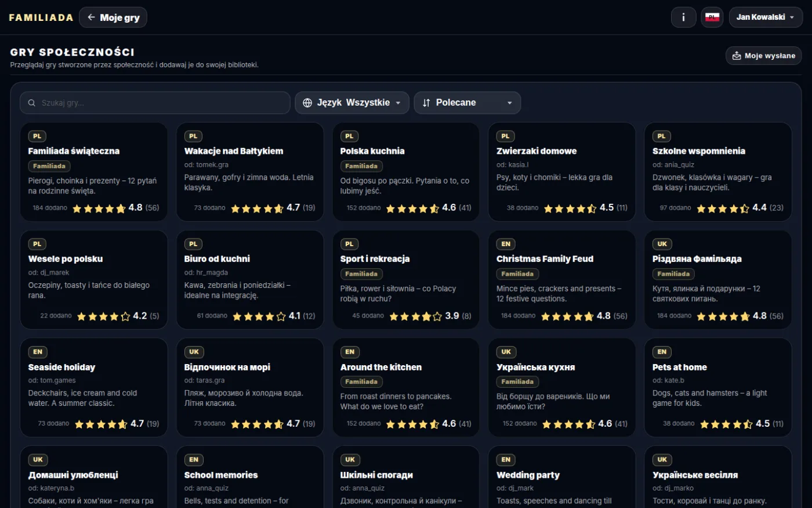Image resolution: width=812 pixels, height=508 pixels.
Task: Click the FAMILIADA logo
Action: pyautogui.click(x=41, y=17)
